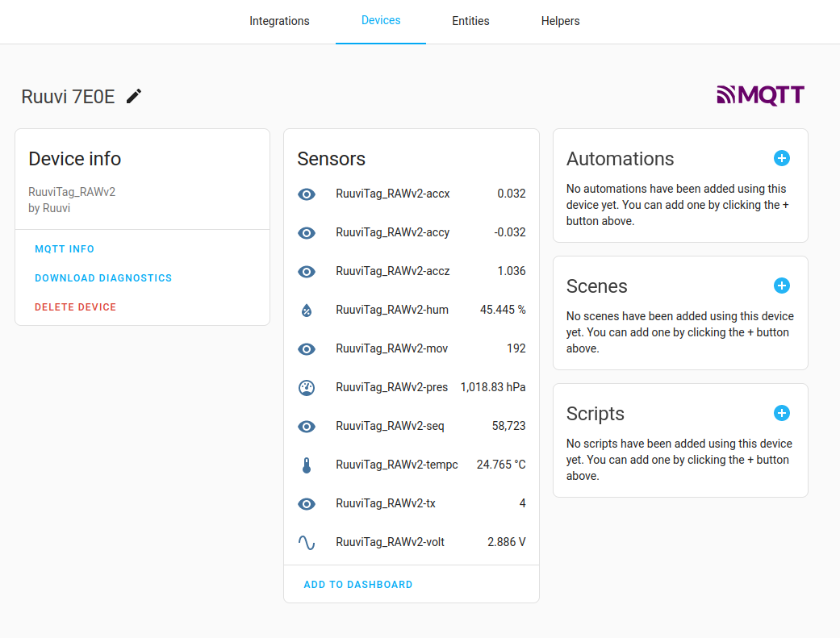Go to the Helpers tab
The image size is (840, 638).
point(560,21)
